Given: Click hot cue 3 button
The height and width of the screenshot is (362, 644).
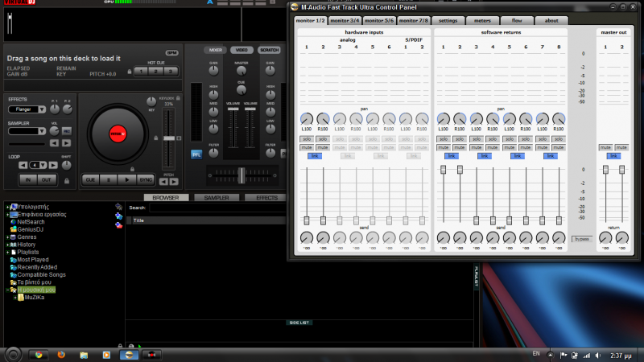Looking at the screenshot, I should (171, 71).
